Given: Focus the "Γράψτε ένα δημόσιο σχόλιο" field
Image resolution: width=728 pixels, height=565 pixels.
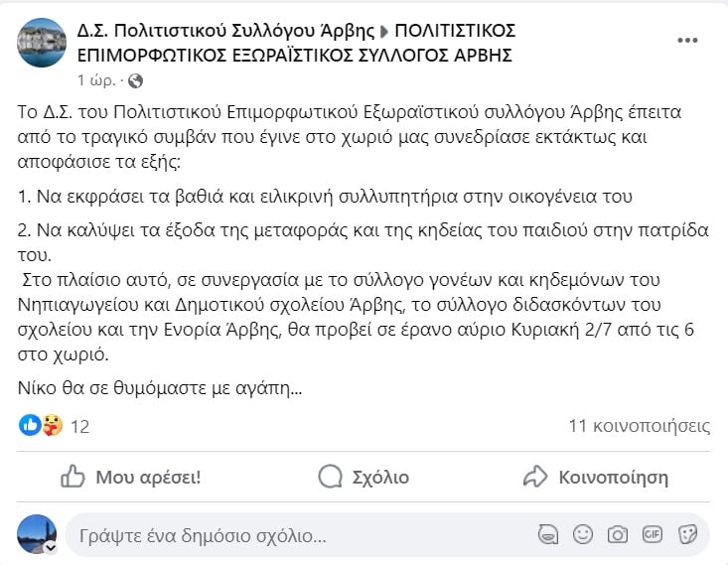Looking at the screenshot, I should coord(298,536).
